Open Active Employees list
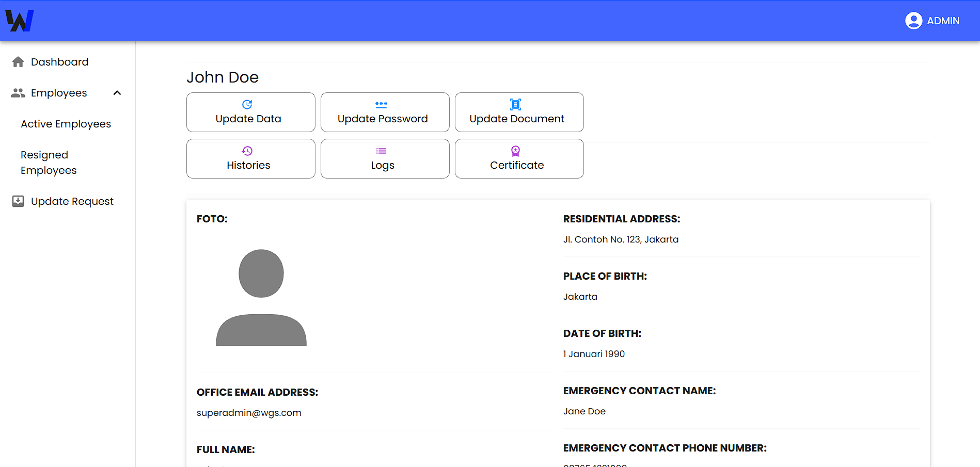Screen dimensions: 980x467 [x=66, y=124]
